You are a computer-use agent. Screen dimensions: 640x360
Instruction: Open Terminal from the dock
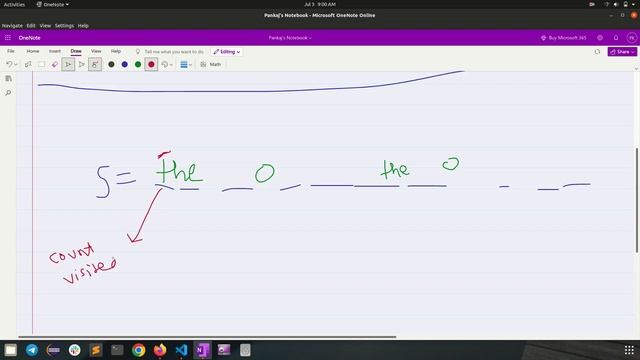click(117, 350)
